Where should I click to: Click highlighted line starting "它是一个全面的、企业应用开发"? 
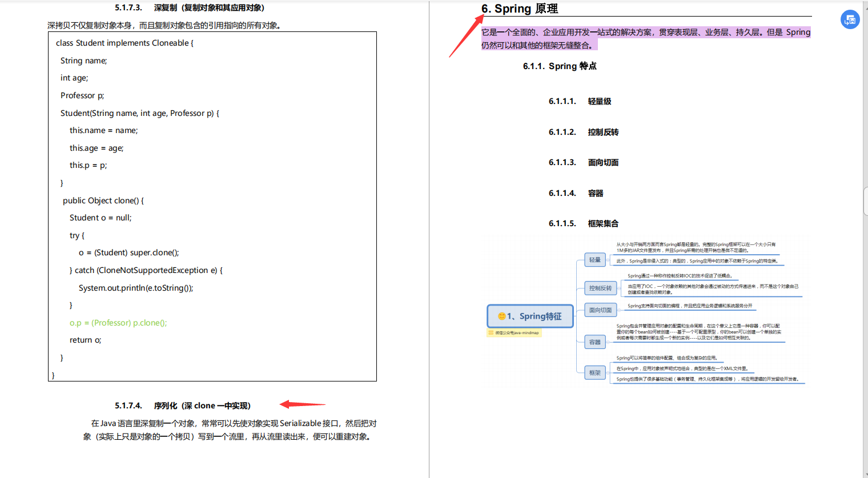tap(646, 32)
